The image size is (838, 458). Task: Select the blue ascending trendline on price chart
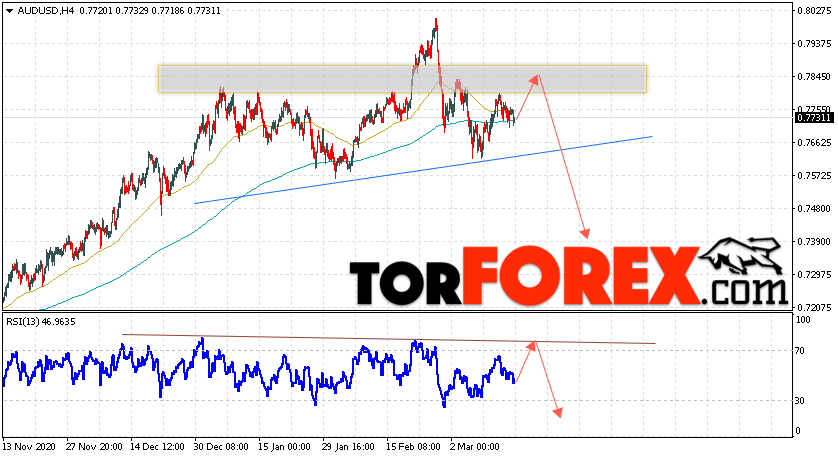(x=423, y=170)
